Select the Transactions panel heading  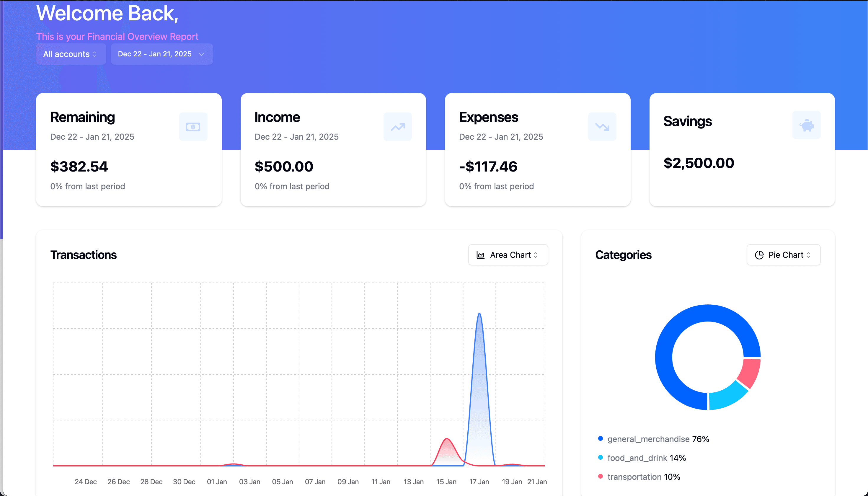[x=84, y=254]
